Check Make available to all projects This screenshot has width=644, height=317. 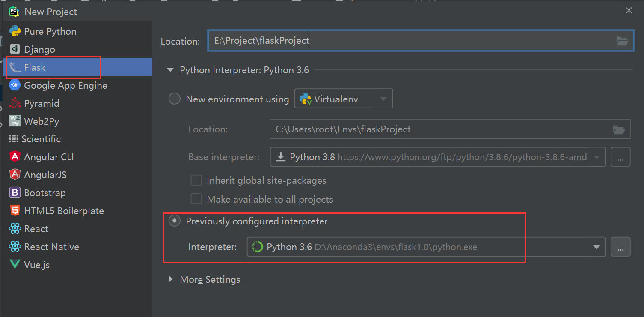(196, 199)
